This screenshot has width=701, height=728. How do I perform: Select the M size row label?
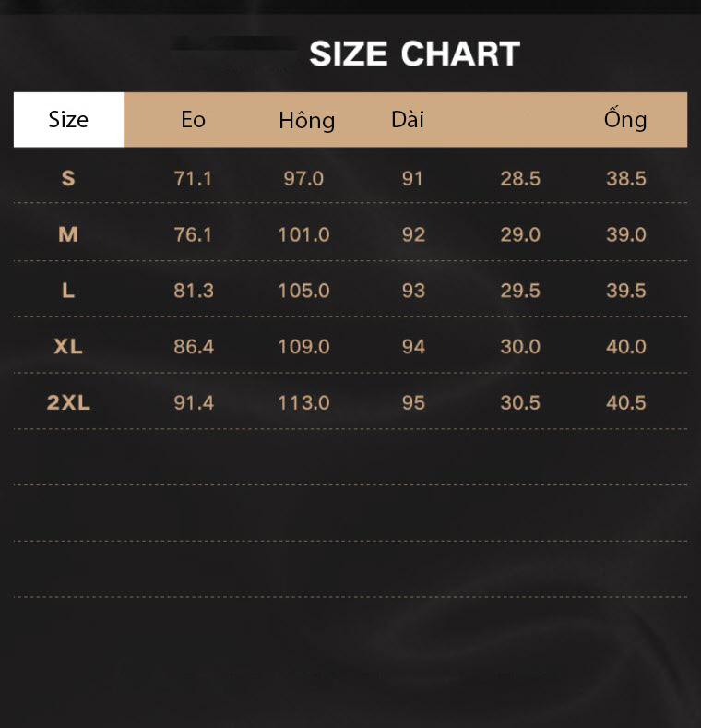(x=68, y=234)
